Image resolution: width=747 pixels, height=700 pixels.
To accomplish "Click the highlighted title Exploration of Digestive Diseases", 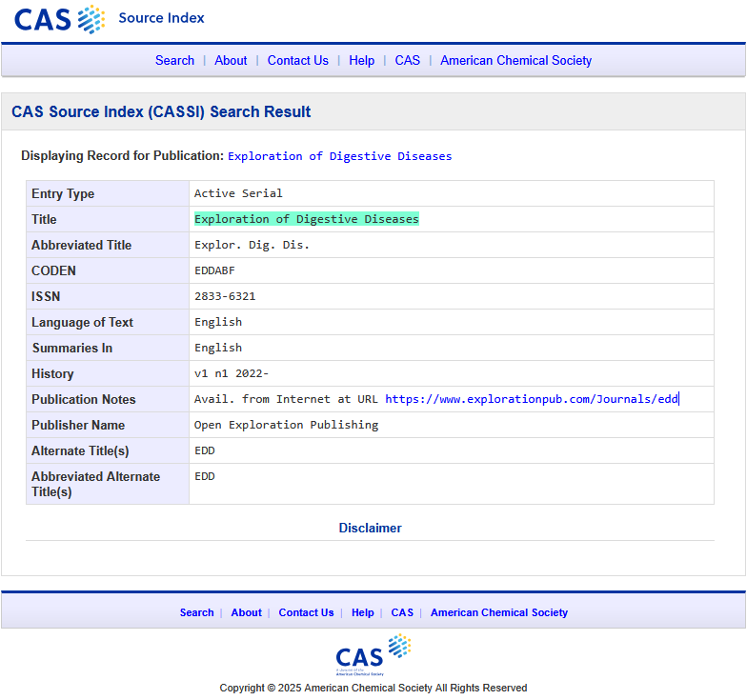I will [307, 219].
